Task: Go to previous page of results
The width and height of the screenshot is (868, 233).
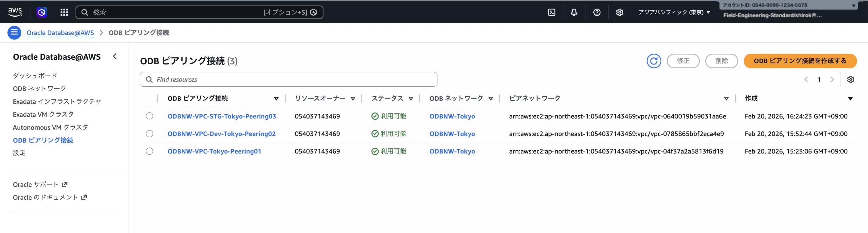Action: [806, 79]
